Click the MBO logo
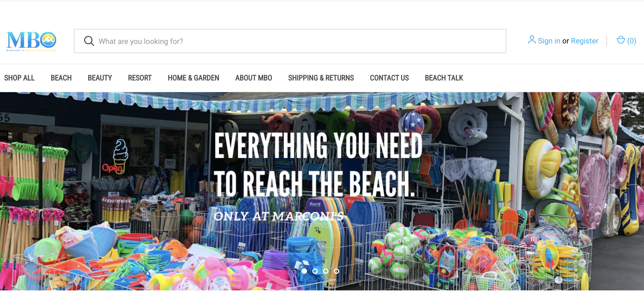 point(31,41)
